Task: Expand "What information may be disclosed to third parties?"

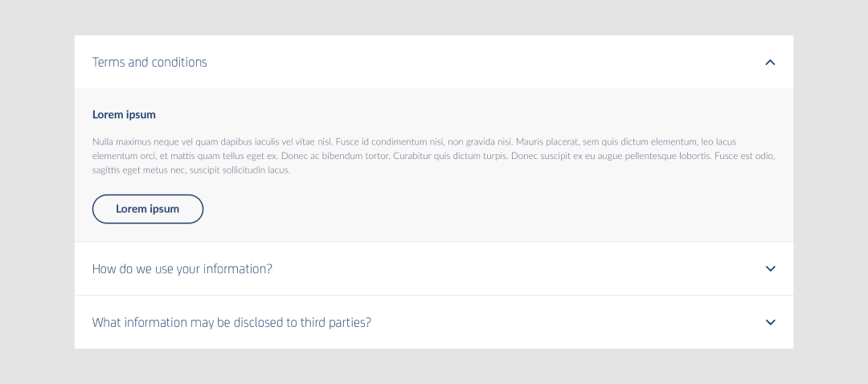Action: coord(231,322)
